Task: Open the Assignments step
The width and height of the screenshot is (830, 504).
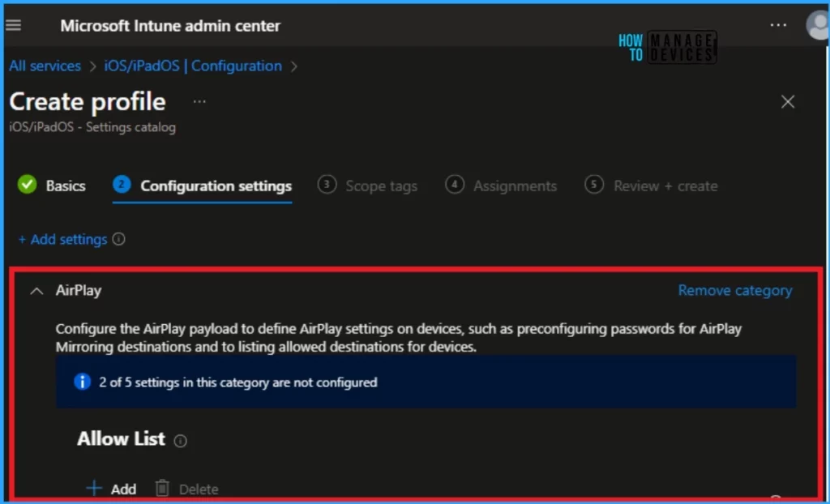Action: pyautogui.click(x=501, y=186)
